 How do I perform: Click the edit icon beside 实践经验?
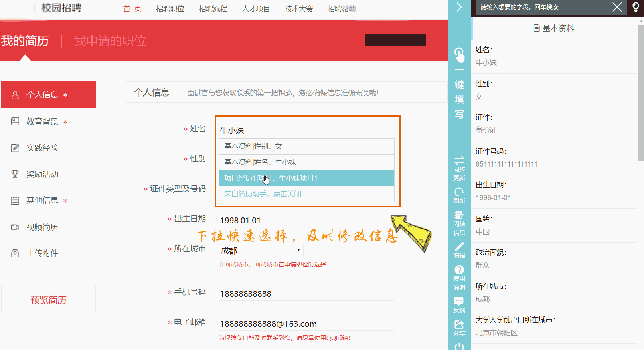[x=15, y=148]
